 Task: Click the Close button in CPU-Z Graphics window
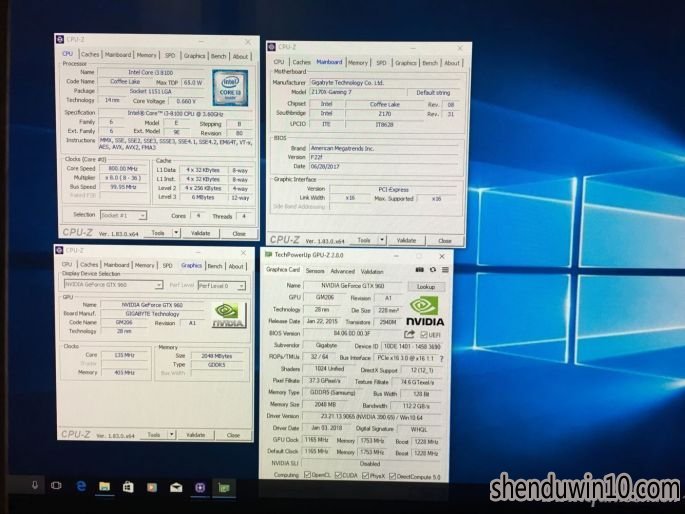coord(233,435)
